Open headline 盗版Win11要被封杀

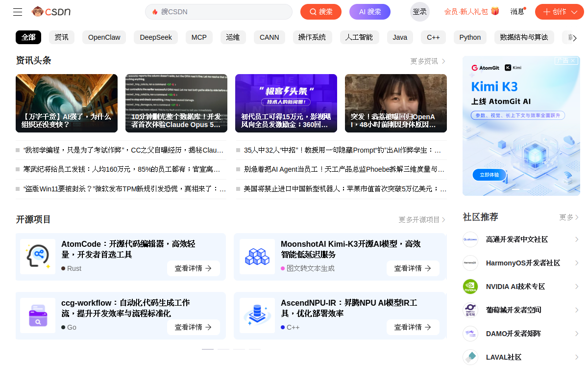click(124, 188)
